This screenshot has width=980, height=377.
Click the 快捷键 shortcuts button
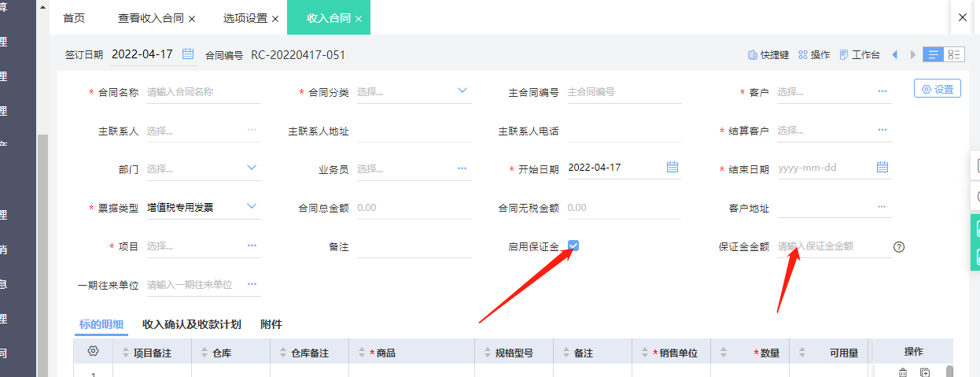768,55
